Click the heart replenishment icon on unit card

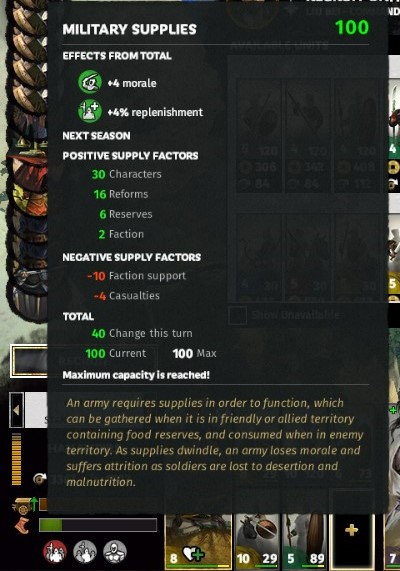[x=193, y=555]
